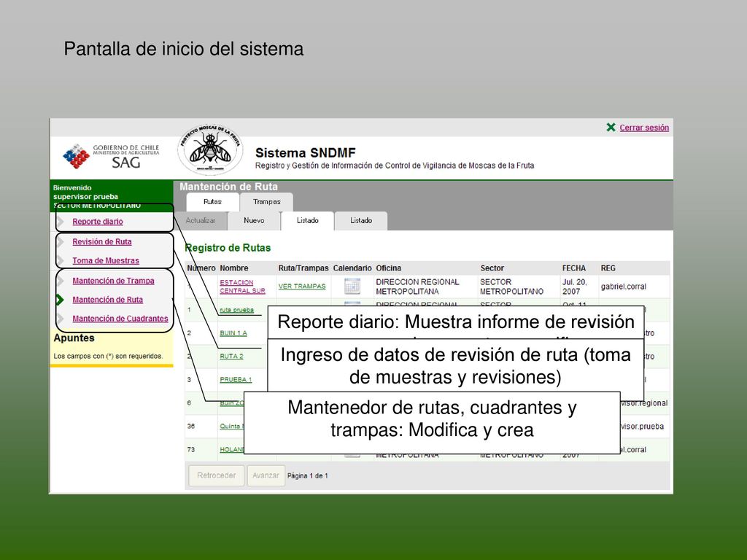Open the PRUEBA 1 route link
The image size is (747, 560).
click(236, 379)
